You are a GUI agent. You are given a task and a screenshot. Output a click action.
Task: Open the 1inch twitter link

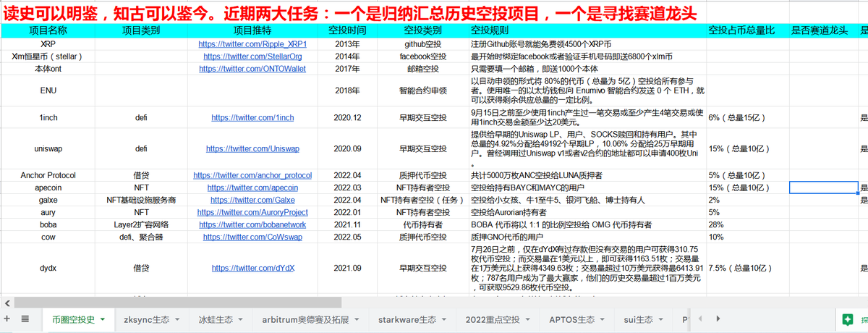coord(253,117)
